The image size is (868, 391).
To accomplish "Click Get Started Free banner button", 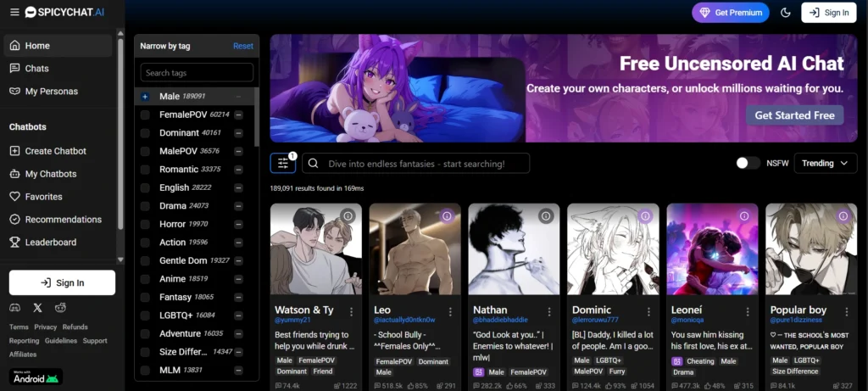I will 794,115.
